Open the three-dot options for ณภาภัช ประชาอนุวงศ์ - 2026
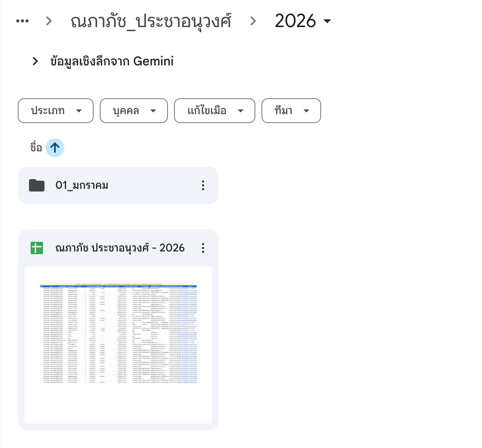Screen dimensions: 482x448 (x=203, y=248)
